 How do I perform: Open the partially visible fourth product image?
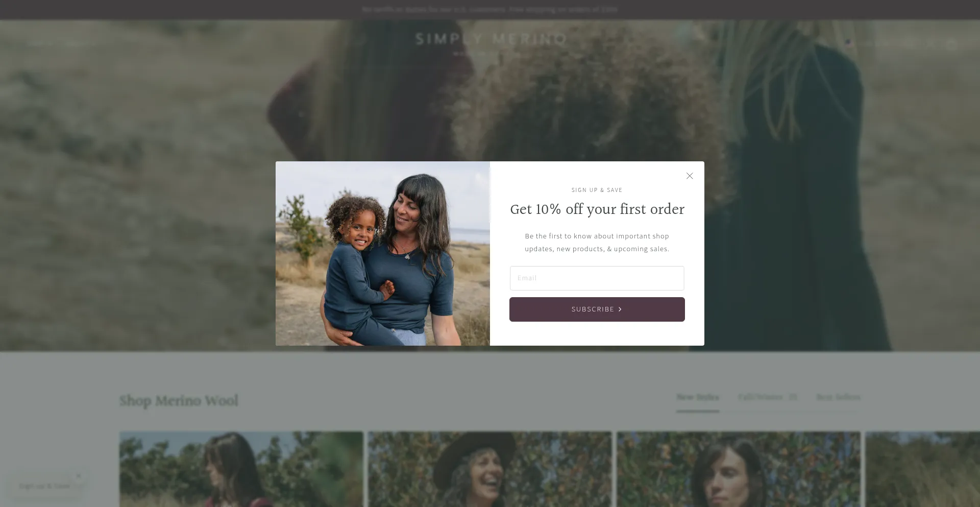click(923, 469)
